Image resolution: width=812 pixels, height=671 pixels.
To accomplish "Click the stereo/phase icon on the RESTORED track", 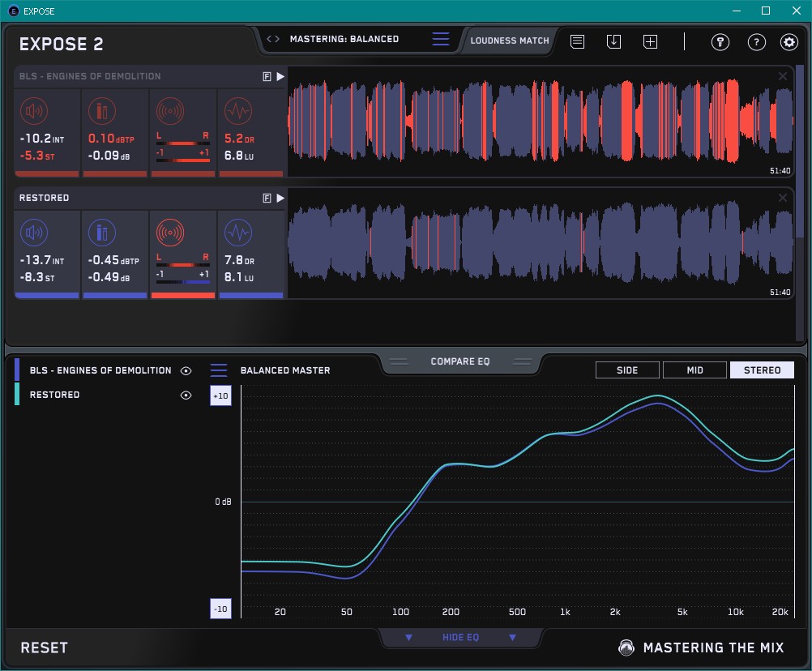I will [x=169, y=233].
